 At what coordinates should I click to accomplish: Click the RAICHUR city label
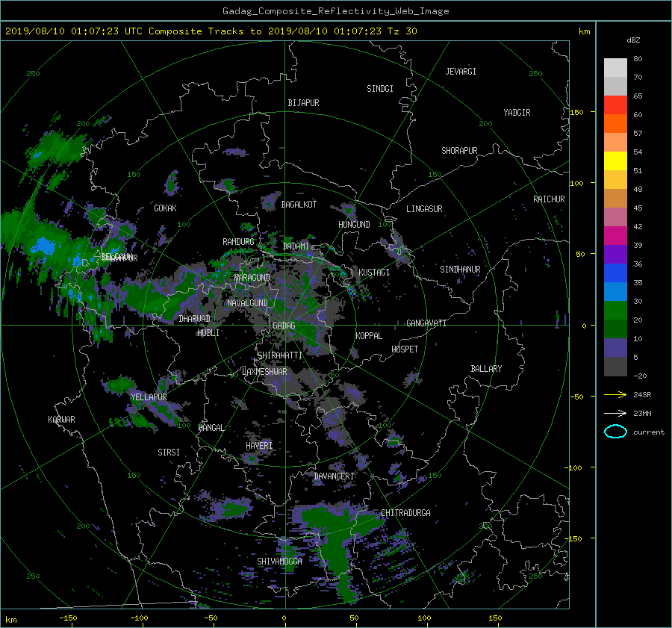tap(549, 199)
